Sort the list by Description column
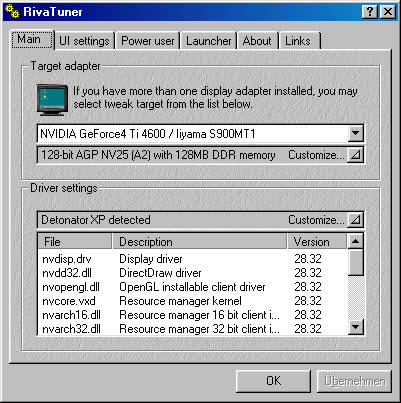This screenshot has height=403, width=401. click(199, 241)
